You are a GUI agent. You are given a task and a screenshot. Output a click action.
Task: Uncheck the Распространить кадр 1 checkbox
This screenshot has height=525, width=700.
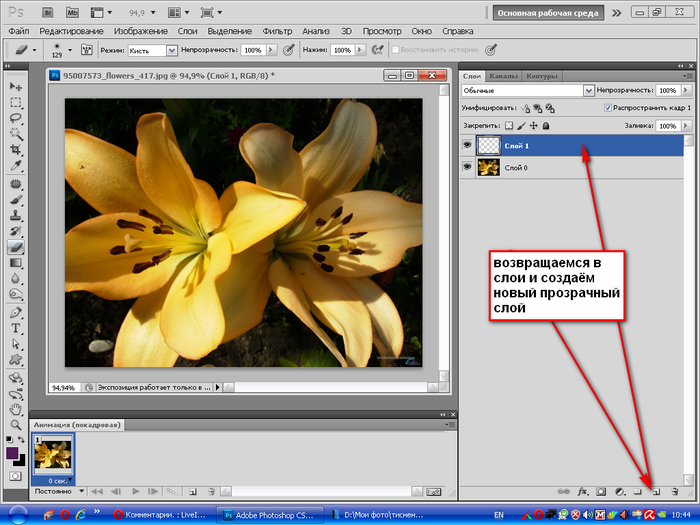(x=609, y=108)
